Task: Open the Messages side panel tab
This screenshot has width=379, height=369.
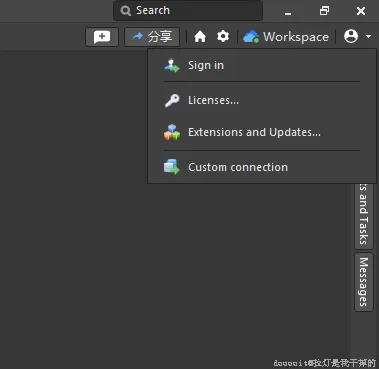Action: point(364,282)
